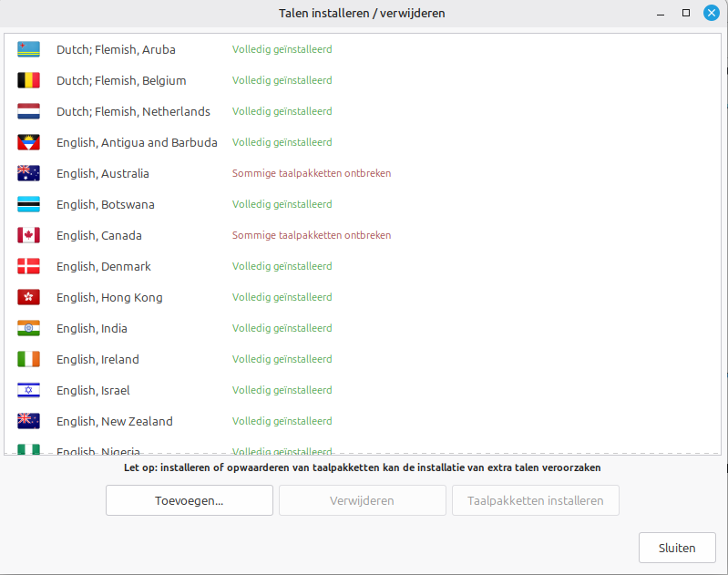The image size is (728, 575).
Task: Click missing packages status for Australia
Action: click(312, 173)
